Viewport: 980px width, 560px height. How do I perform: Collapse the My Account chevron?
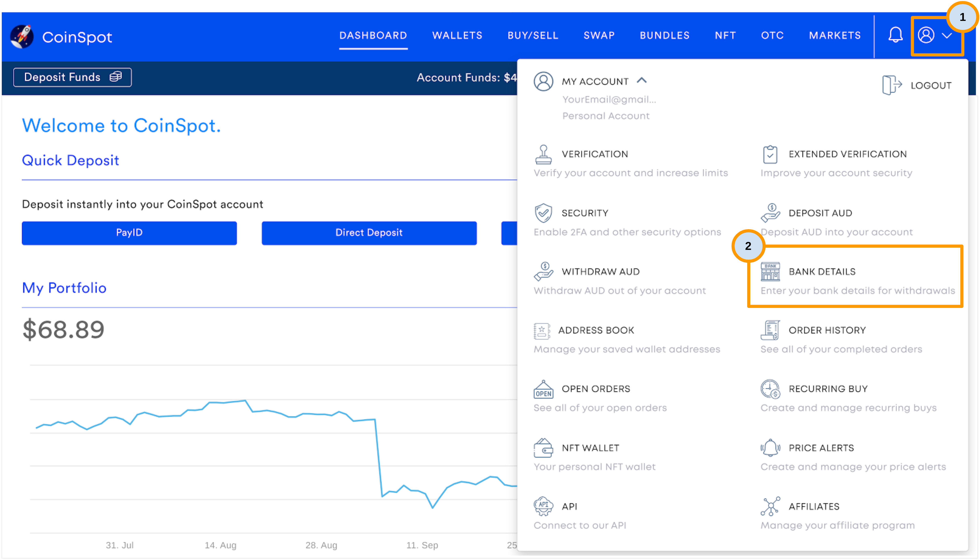click(x=641, y=80)
